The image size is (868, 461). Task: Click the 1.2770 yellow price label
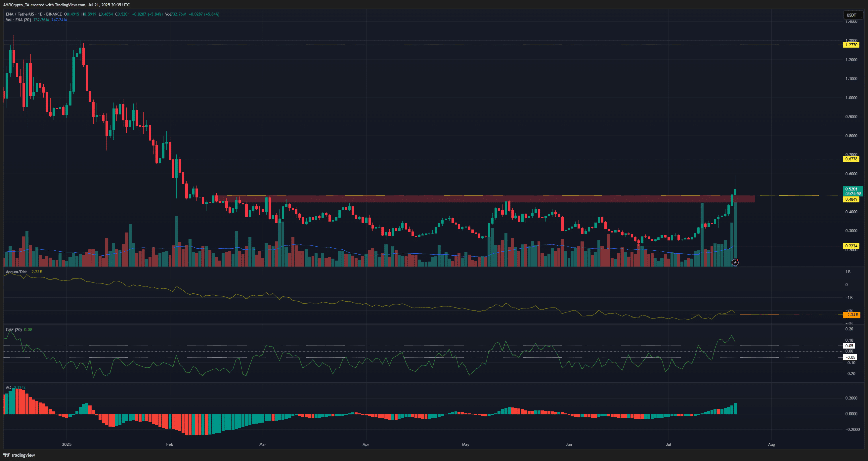(x=851, y=45)
